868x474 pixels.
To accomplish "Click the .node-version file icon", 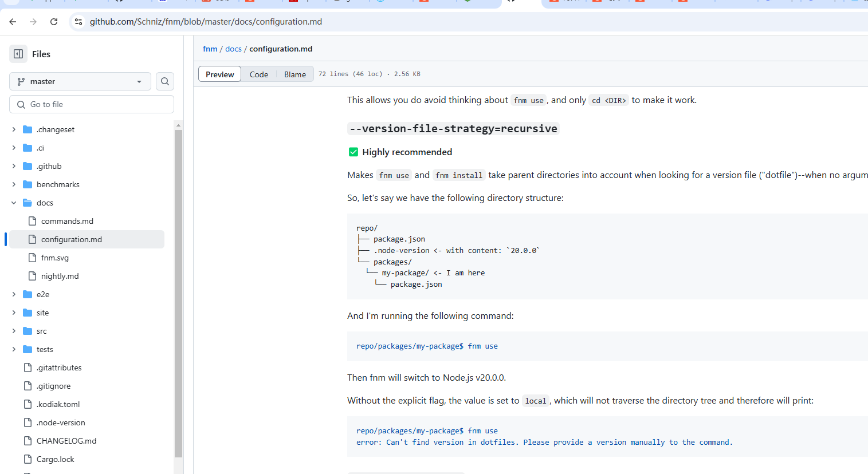I will [x=28, y=422].
